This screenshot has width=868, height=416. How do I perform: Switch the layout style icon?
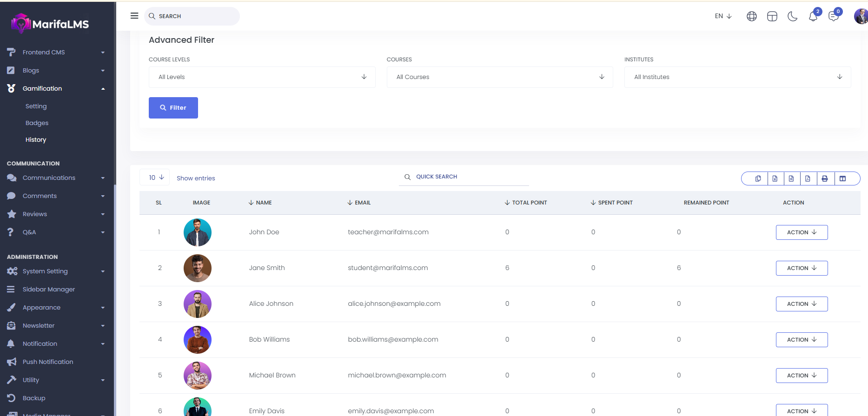point(772,17)
